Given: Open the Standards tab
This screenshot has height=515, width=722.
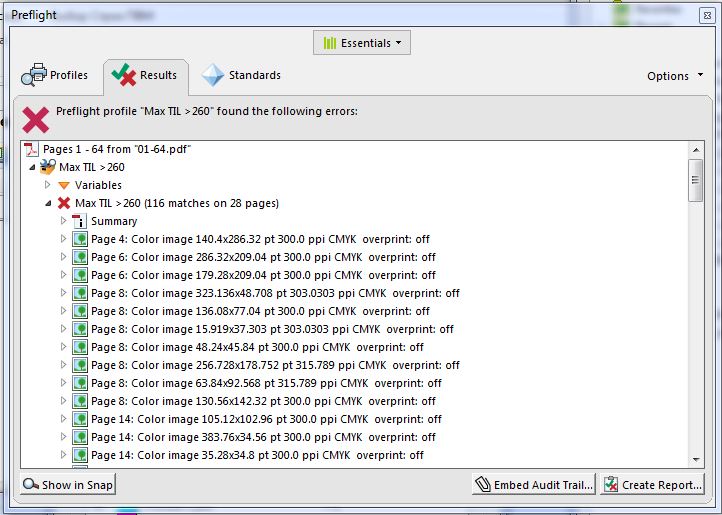Looking at the screenshot, I should [242, 75].
